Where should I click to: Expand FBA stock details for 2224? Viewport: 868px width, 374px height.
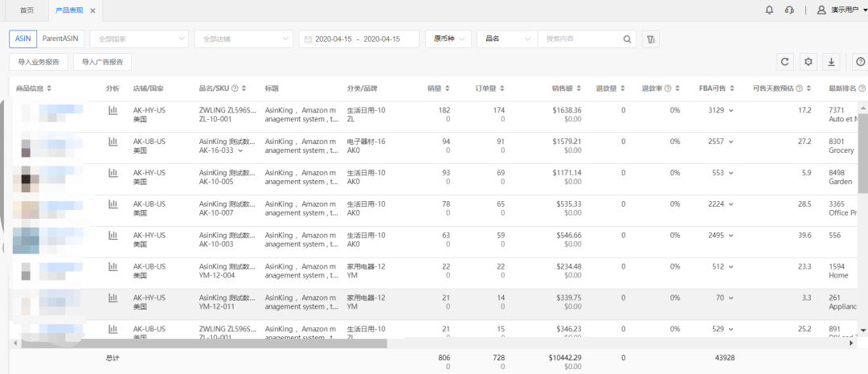coord(731,204)
